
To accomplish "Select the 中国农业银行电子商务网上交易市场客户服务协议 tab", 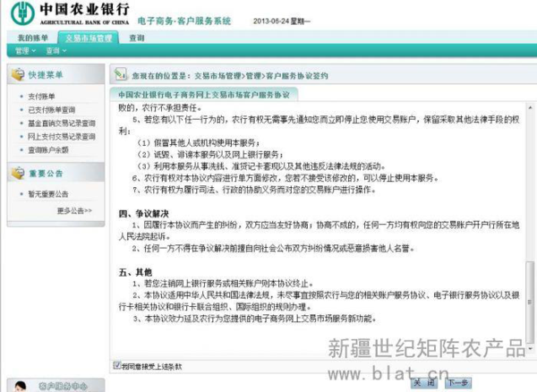I will pos(204,95).
